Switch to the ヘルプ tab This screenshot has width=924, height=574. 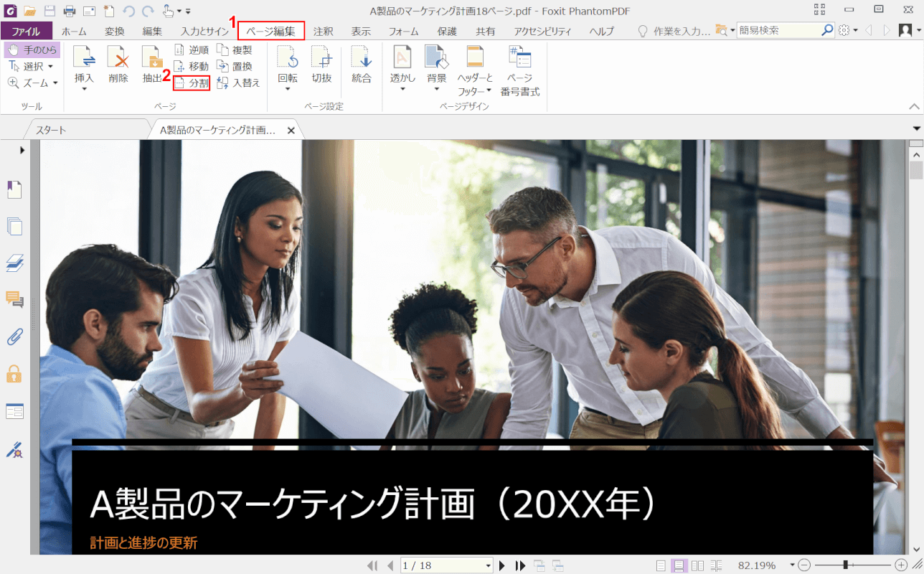(602, 32)
